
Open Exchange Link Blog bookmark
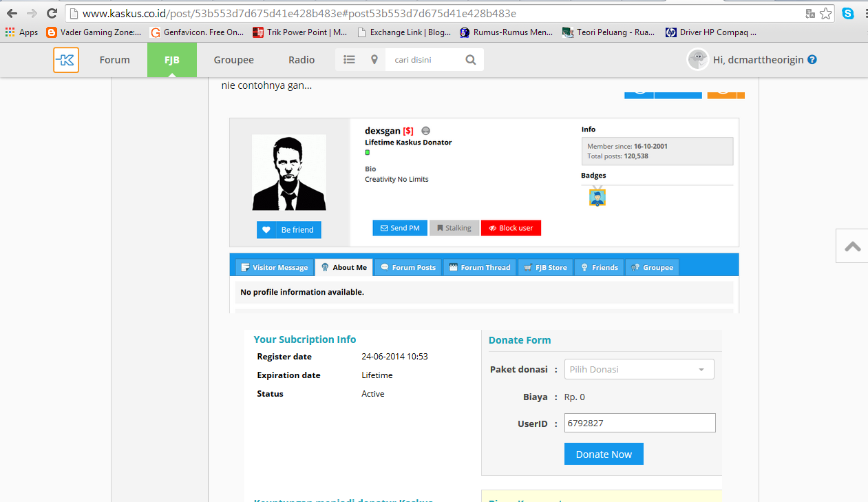point(403,32)
